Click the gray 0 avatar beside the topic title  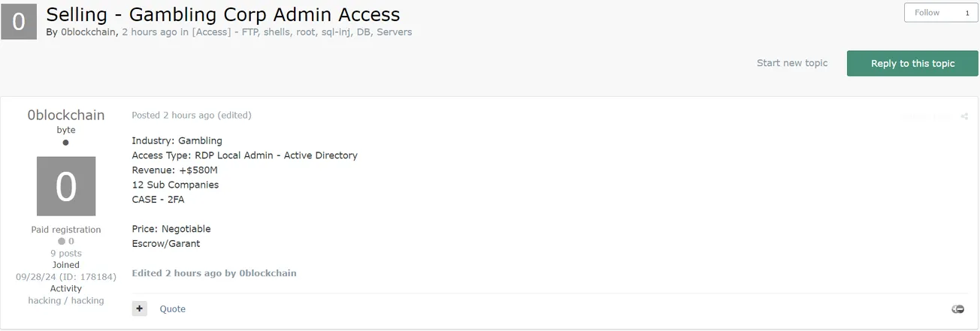click(19, 22)
